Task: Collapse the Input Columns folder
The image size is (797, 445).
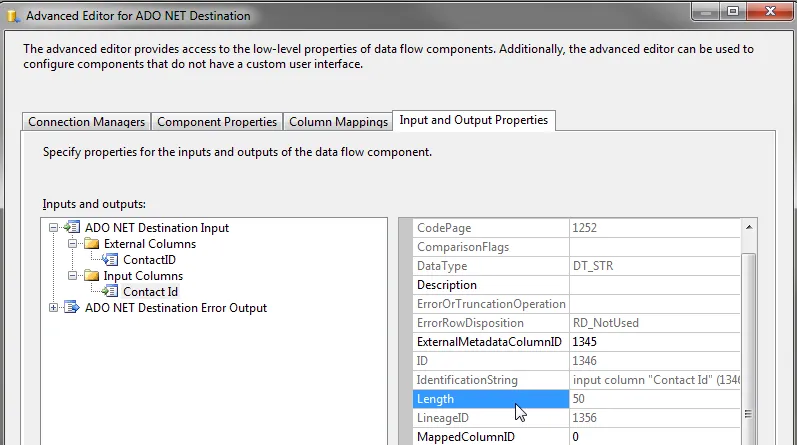Action: [73, 276]
